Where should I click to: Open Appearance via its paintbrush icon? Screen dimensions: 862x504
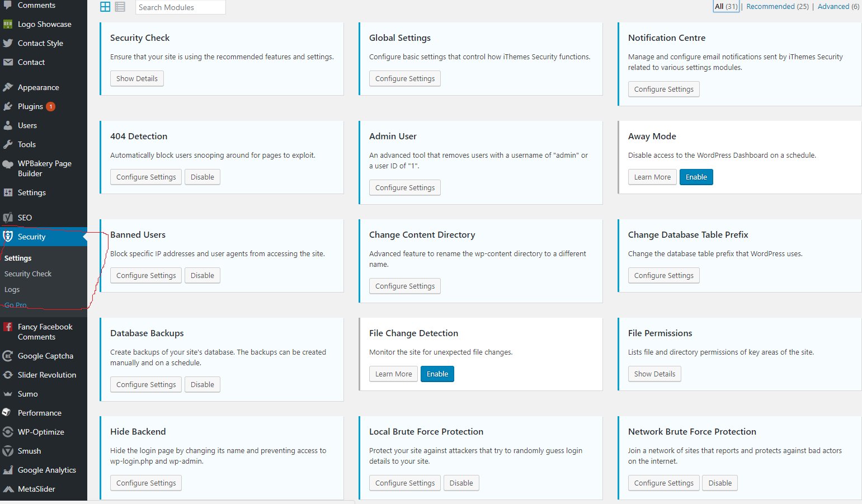tap(8, 87)
